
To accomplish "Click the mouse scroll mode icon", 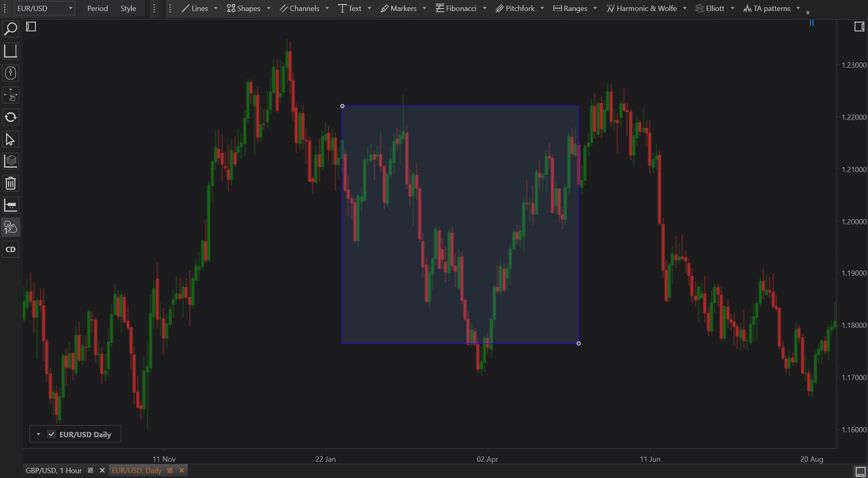I will coord(11,73).
